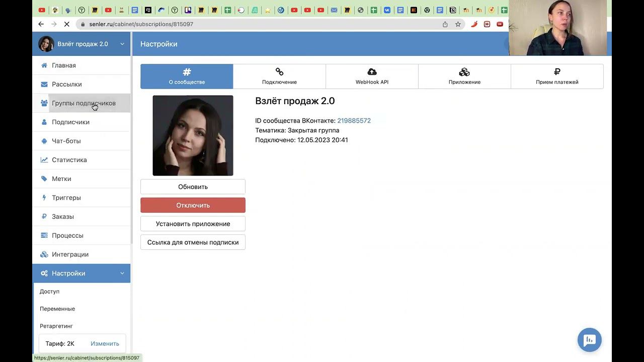Click the home icon beside Главная
Image resolution: width=644 pixels, height=362 pixels.
tap(44, 65)
